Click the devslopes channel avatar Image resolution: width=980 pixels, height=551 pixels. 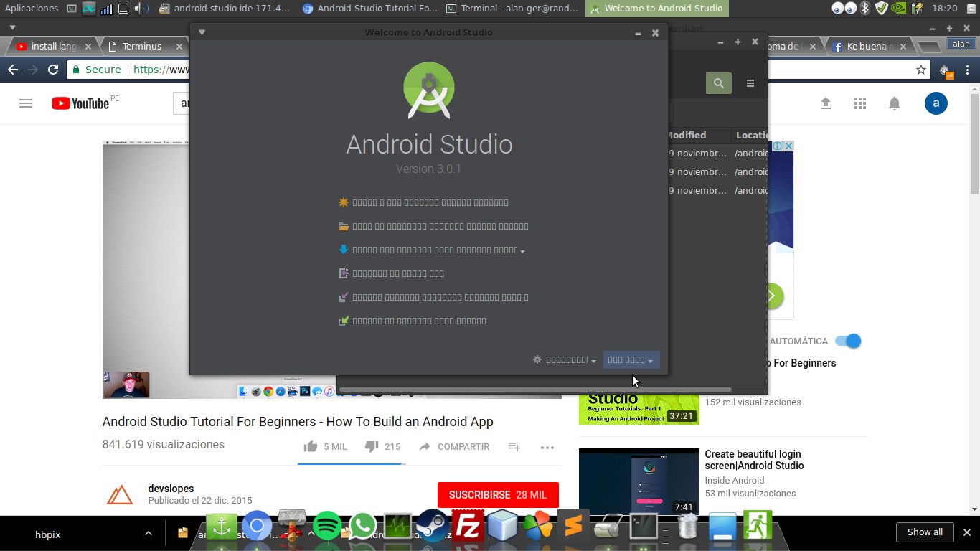[120, 495]
